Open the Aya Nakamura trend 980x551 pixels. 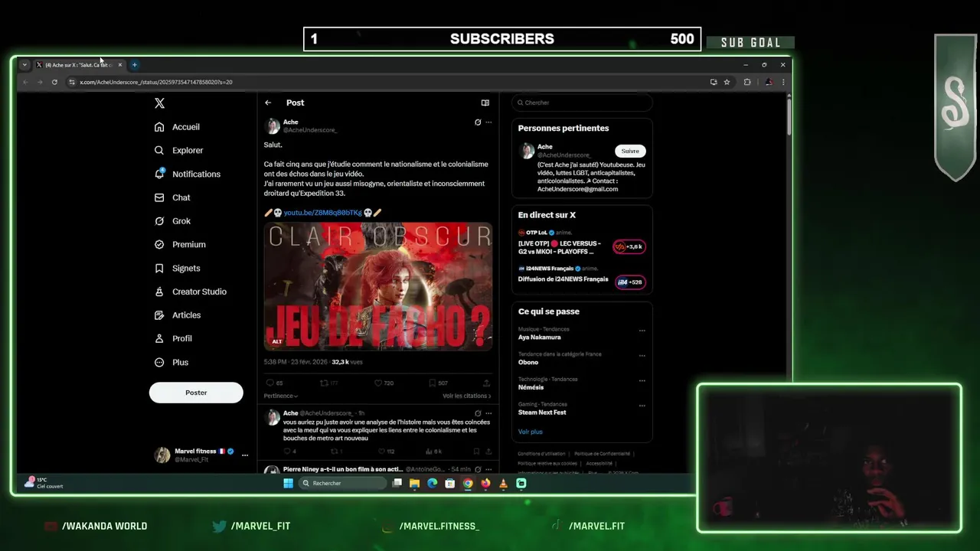coord(539,337)
